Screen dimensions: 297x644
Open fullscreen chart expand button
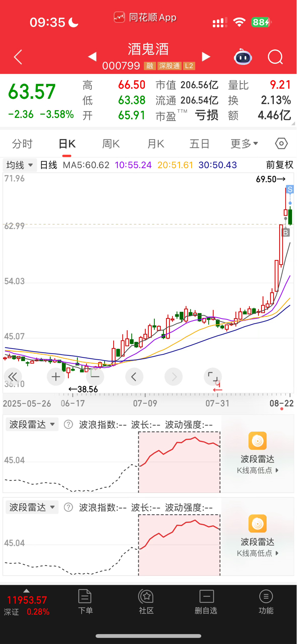tap(213, 376)
